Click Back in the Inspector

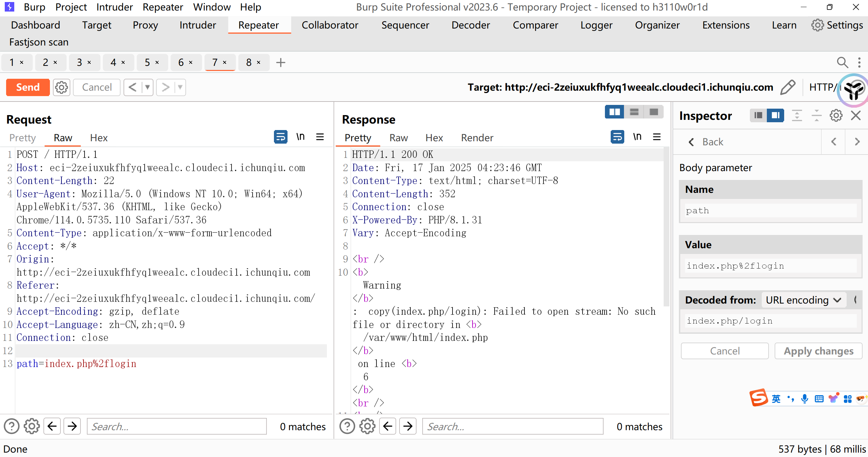(706, 142)
